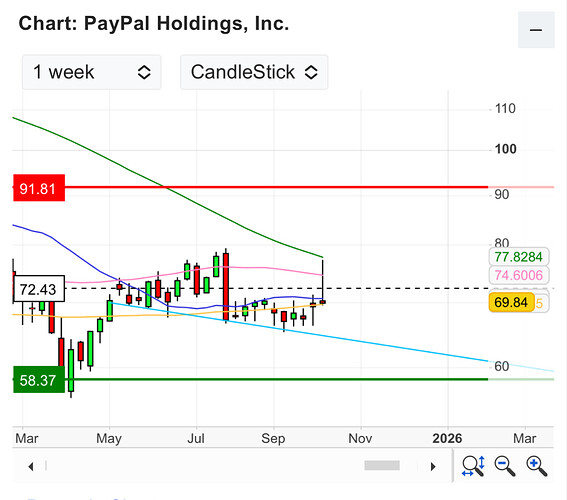Click the Sep date axis label
567x500 pixels.
(273, 439)
